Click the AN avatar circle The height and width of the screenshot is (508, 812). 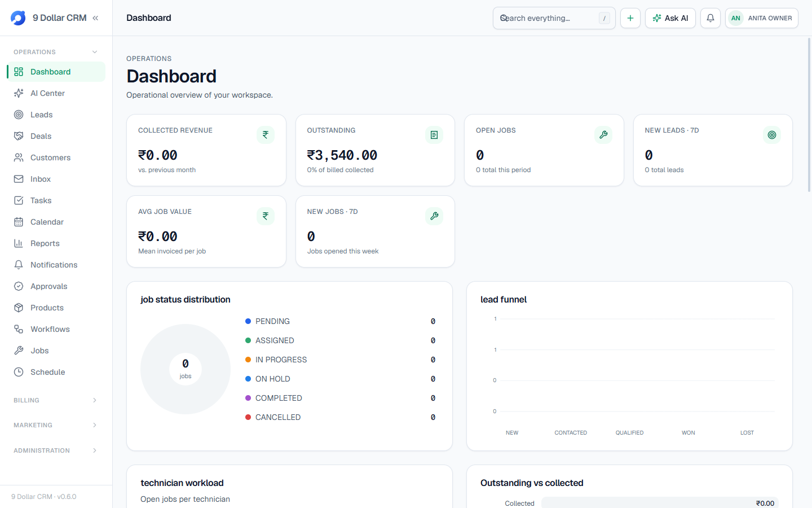[x=736, y=18]
